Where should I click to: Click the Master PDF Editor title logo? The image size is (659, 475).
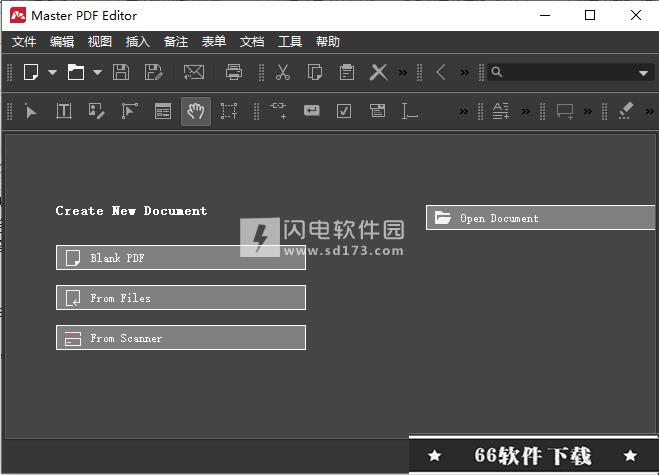(x=18, y=16)
